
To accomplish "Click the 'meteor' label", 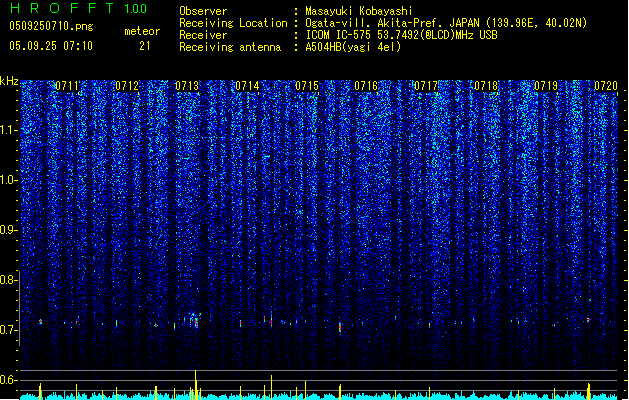I will pos(142,31).
